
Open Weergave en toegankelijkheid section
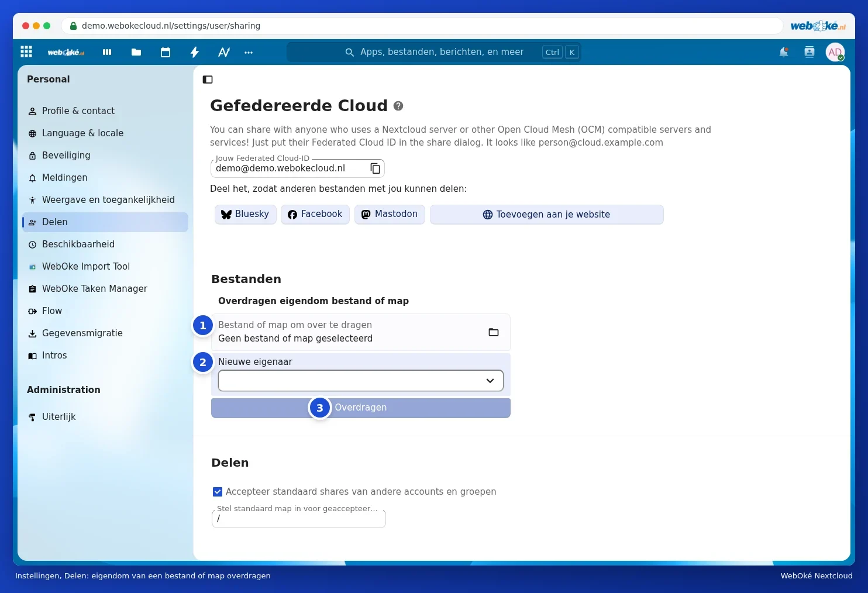[105, 200]
